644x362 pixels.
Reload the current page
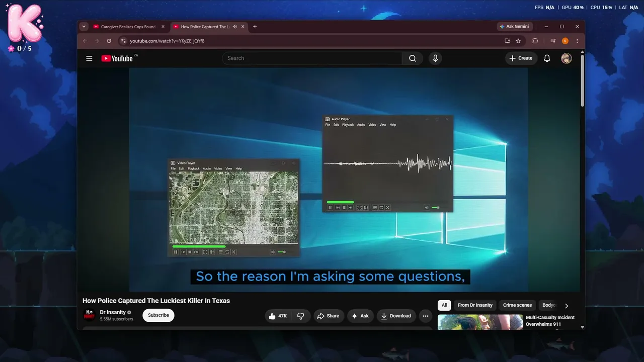(109, 41)
